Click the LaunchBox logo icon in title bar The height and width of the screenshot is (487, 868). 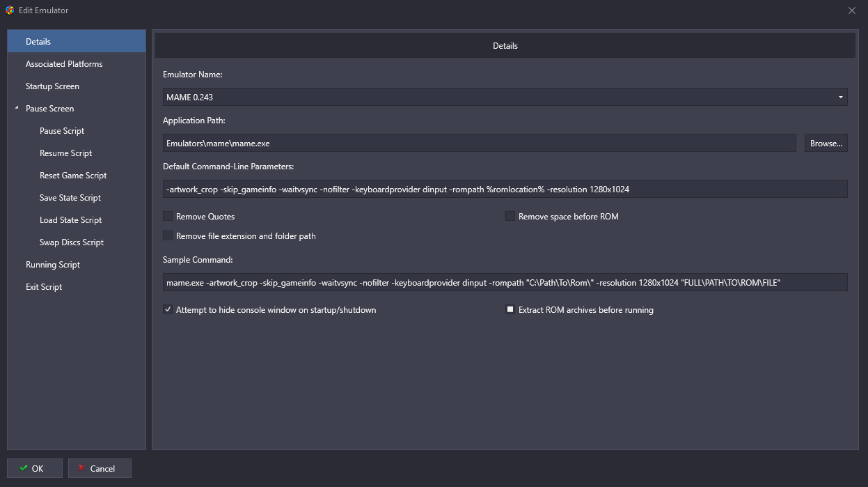click(9, 10)
